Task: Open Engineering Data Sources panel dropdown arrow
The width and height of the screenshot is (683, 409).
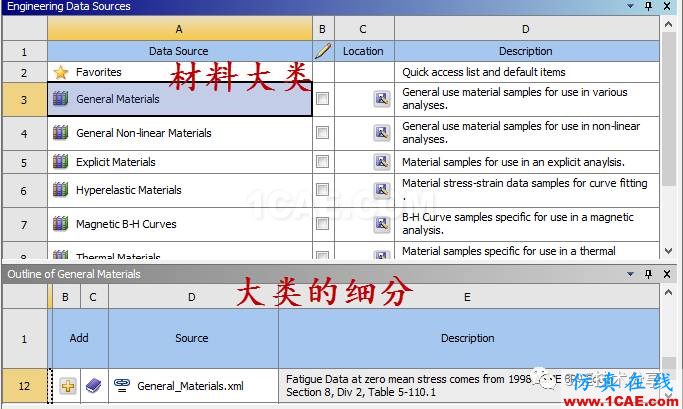Action: [630, 6]
